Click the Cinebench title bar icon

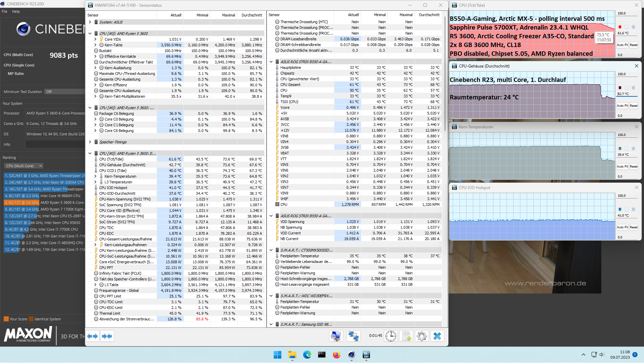3,4
